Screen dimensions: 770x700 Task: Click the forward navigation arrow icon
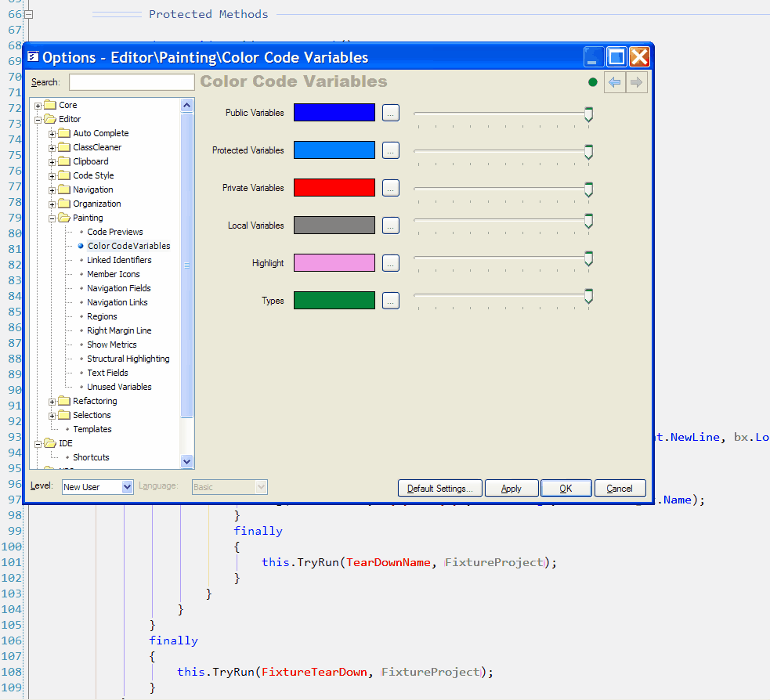(x=637, y=82)
